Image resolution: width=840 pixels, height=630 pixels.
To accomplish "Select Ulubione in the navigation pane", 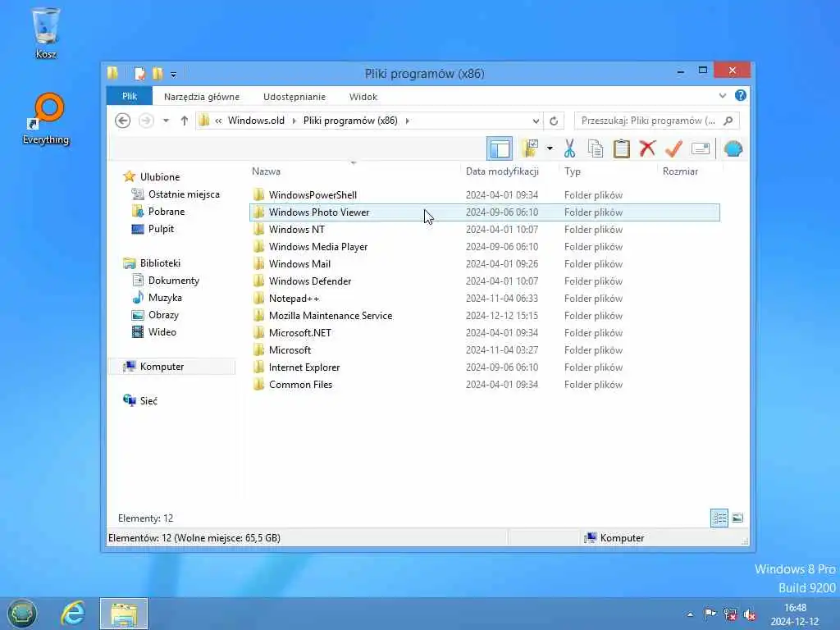I will pyautogui.click(x=152, y=177).
